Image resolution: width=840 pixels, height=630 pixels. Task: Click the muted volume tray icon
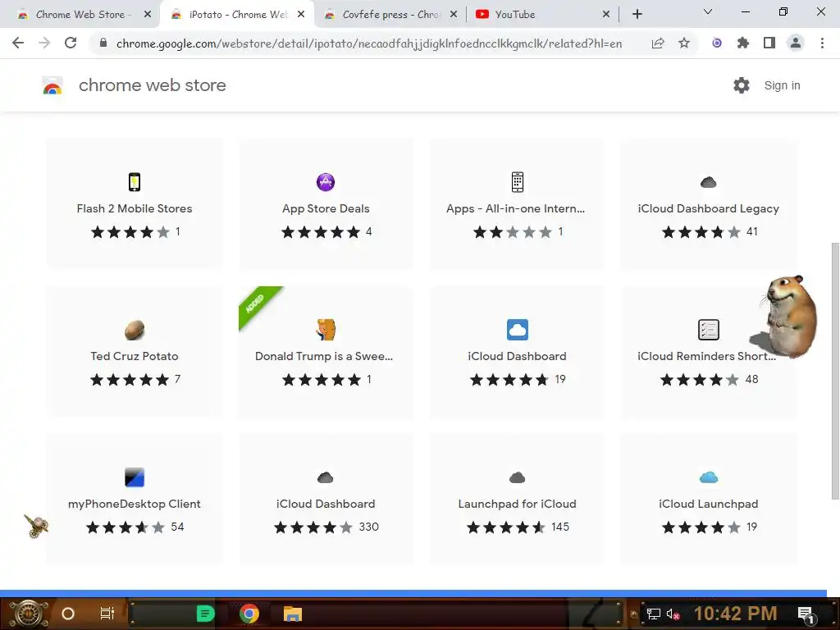673,614
